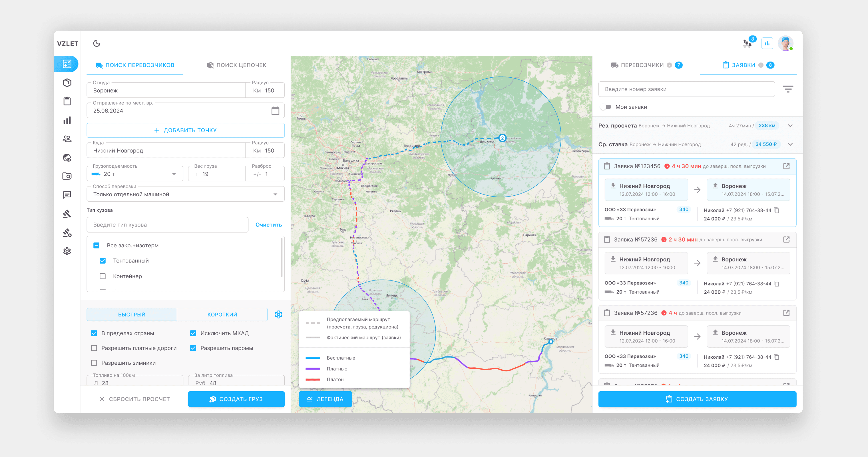Click the ДОБАВИТЬ ТОЧКУ button

pyautogui.click(x=185, y=130)
